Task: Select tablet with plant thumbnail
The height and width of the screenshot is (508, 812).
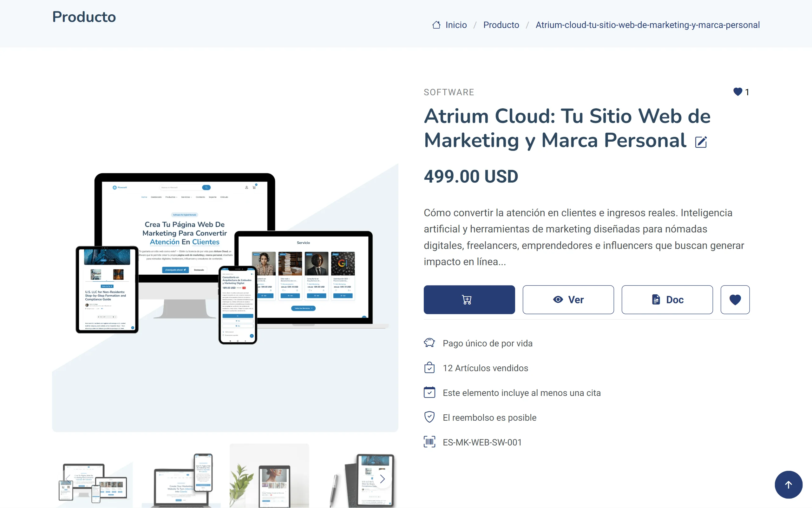Action: coord(269,476)
